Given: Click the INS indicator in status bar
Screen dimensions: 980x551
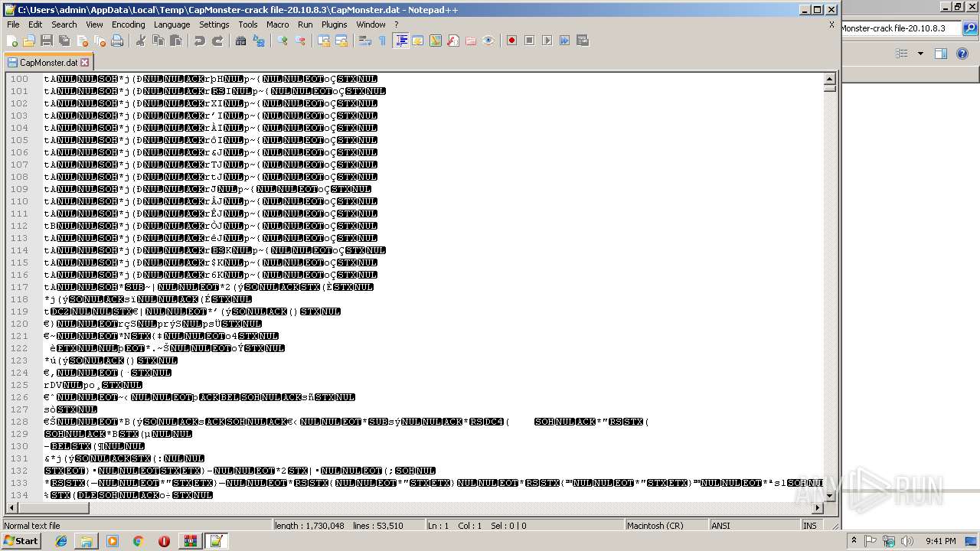Looking at the screenshot, I should (x=809, y=526).
